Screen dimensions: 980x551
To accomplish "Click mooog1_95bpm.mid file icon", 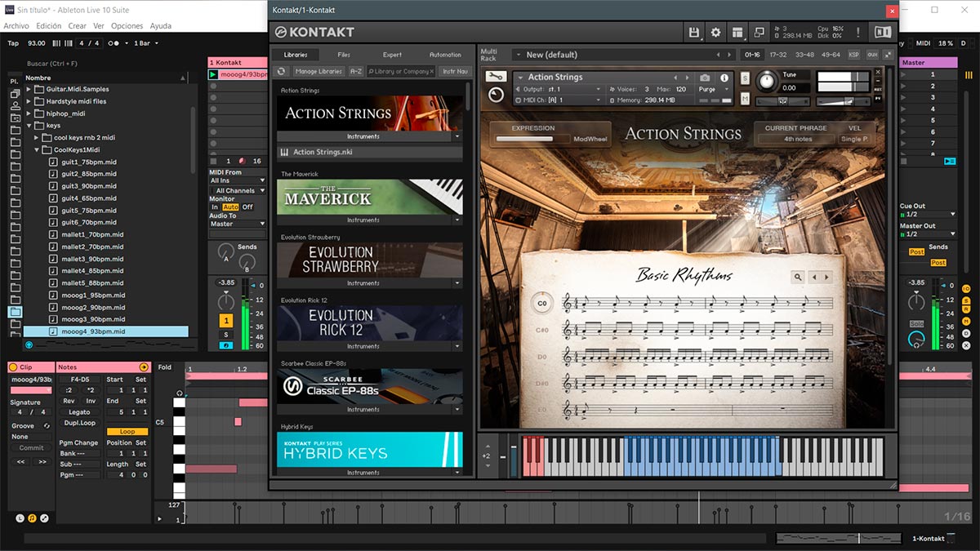I will (53, 295).
